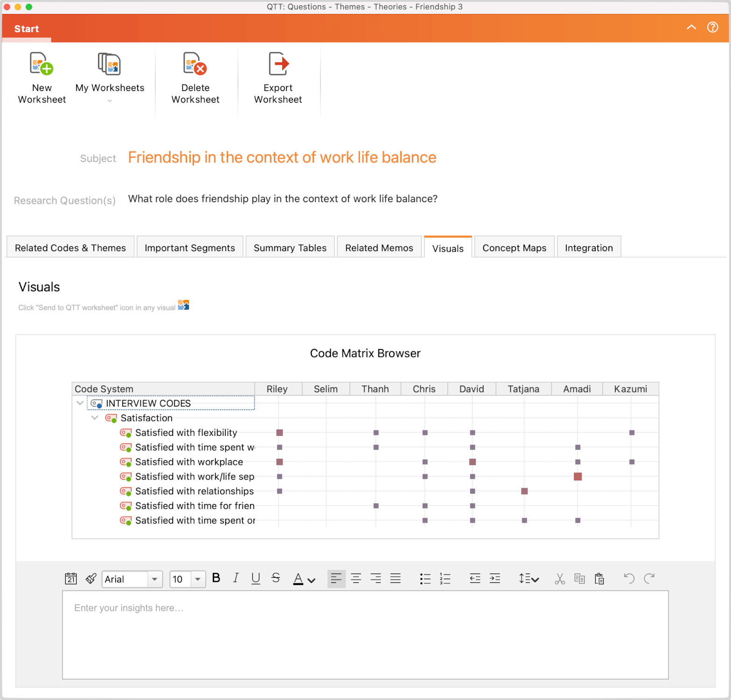
Task: Select the Kazumi column header
Action: click(x=631, y=389)
